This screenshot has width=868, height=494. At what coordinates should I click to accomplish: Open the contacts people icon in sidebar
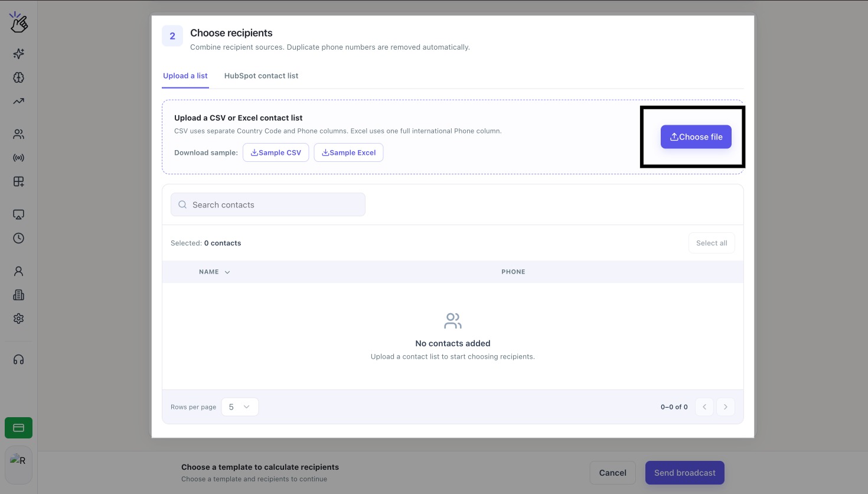click(19, 134)
